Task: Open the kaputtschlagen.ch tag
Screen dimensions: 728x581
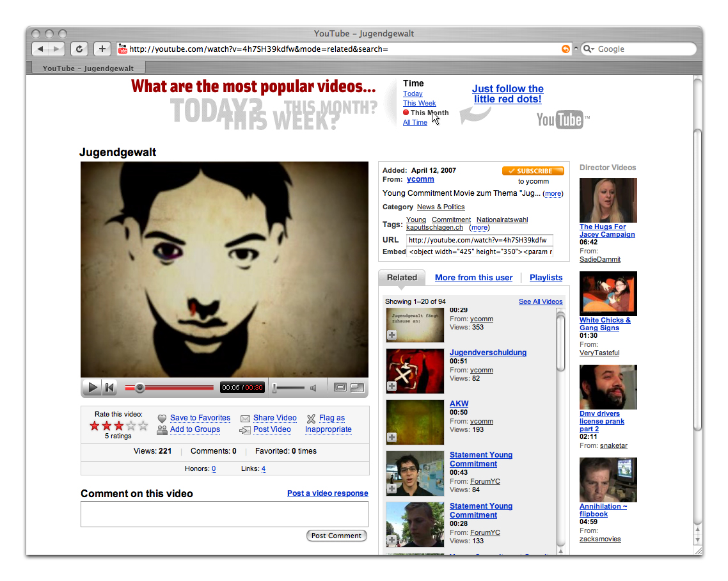Action: pyautogui.click(x=434, y=228)
